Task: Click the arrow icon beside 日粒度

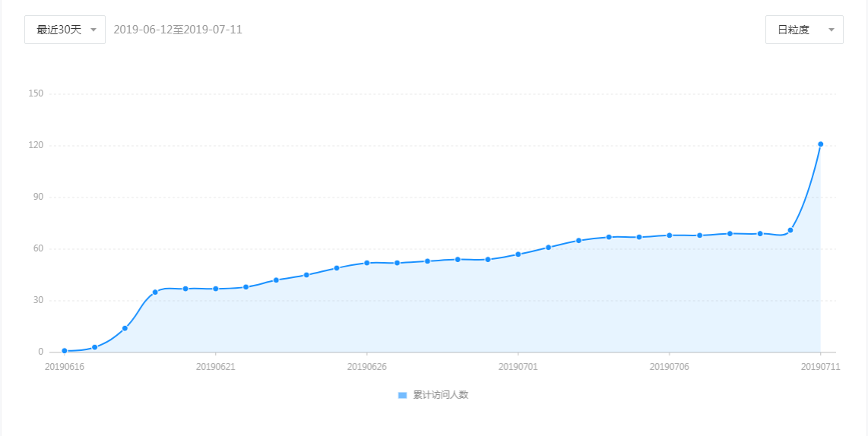Action: pyautogui.click(x=831, y=30)
